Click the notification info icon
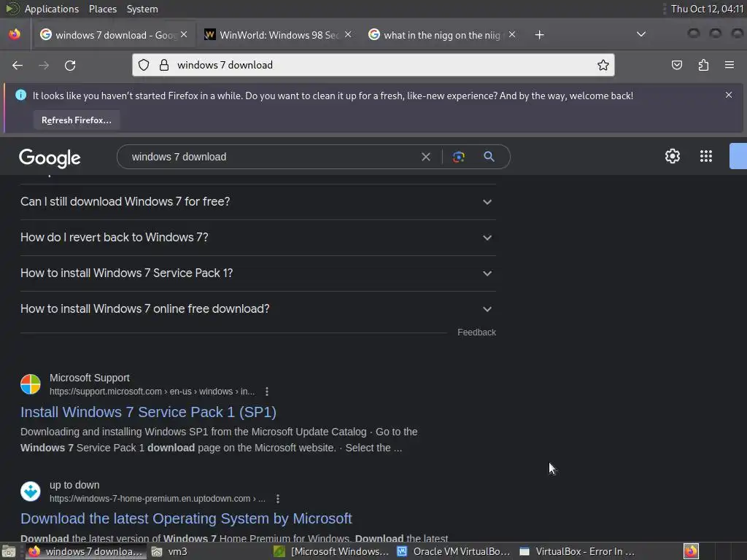The height and width of the screenshot is (560, 747). [21, 95]
